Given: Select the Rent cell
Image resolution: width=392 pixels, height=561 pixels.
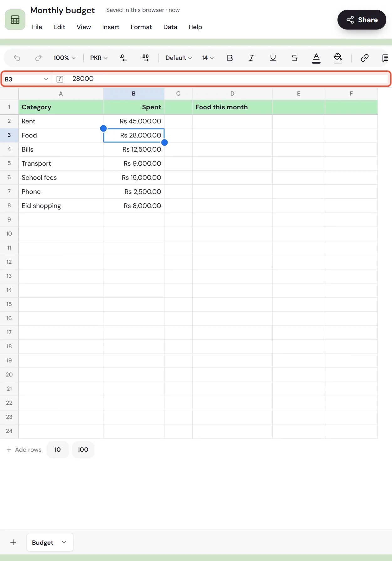Looking at the screenshot, I should tap(61, 121).
